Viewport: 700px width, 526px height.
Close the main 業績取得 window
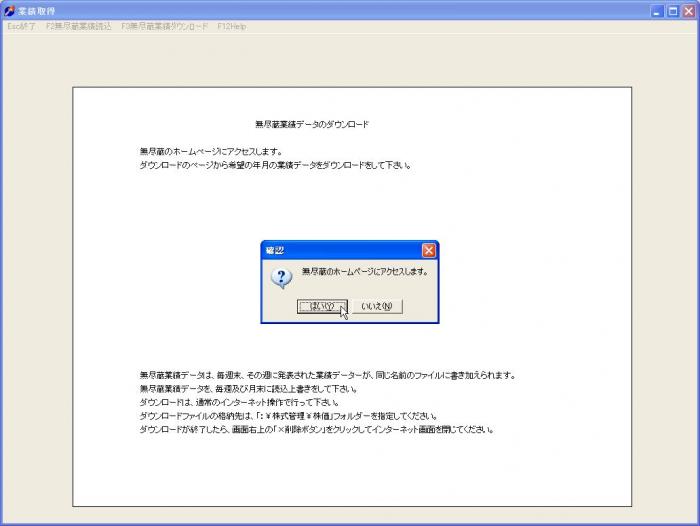[x=688, y=11]
